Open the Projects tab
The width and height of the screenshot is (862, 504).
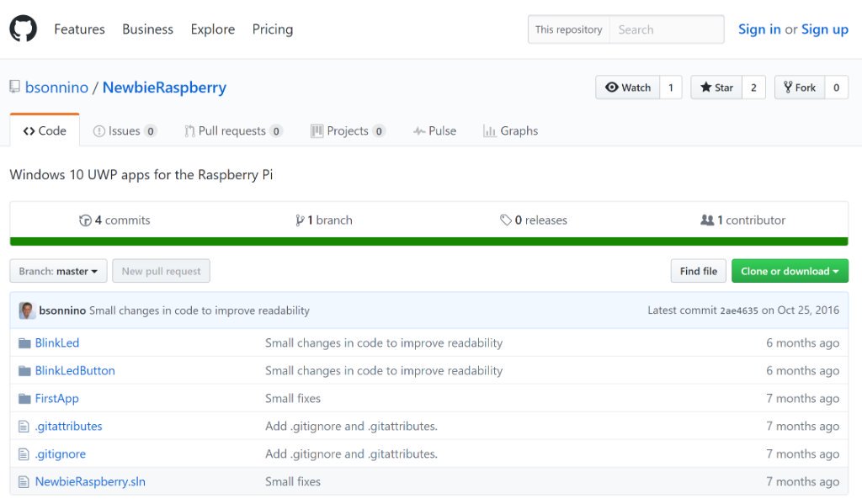click(348, 130)
